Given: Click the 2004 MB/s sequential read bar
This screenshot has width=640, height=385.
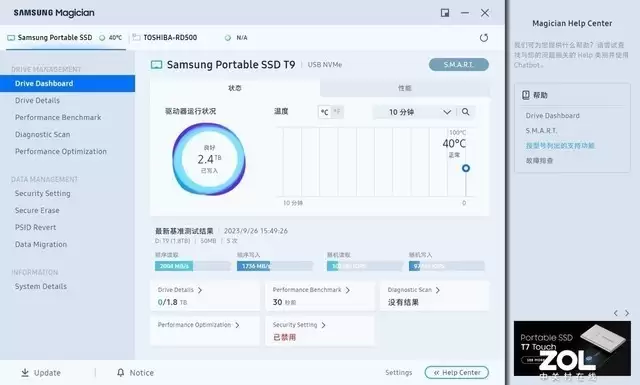Looking at the screenshot, I should (193, 266).
